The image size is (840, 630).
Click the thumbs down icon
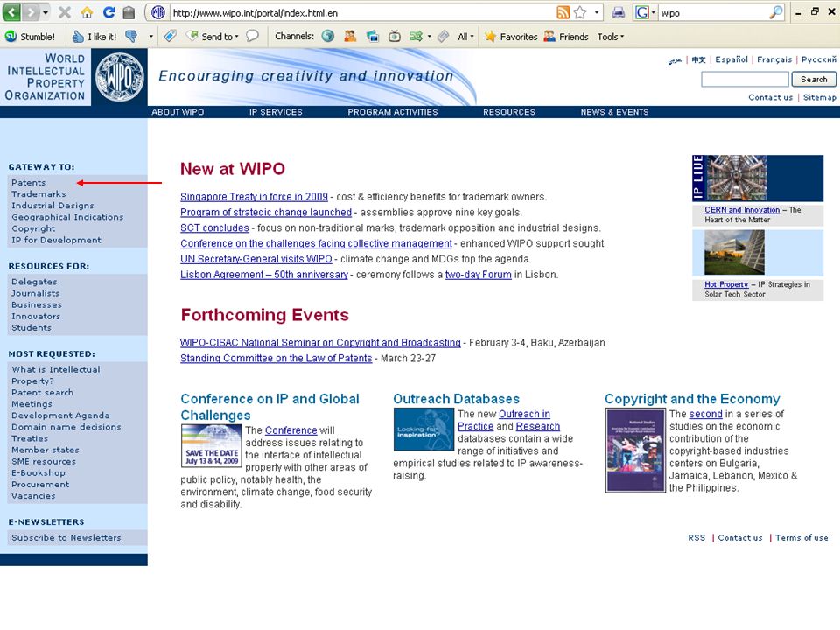131,37
